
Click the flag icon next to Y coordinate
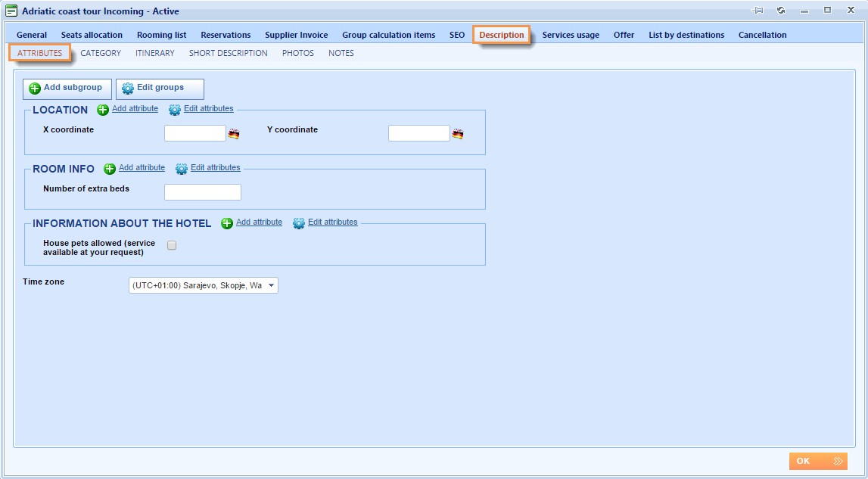[x=457, y=133]
